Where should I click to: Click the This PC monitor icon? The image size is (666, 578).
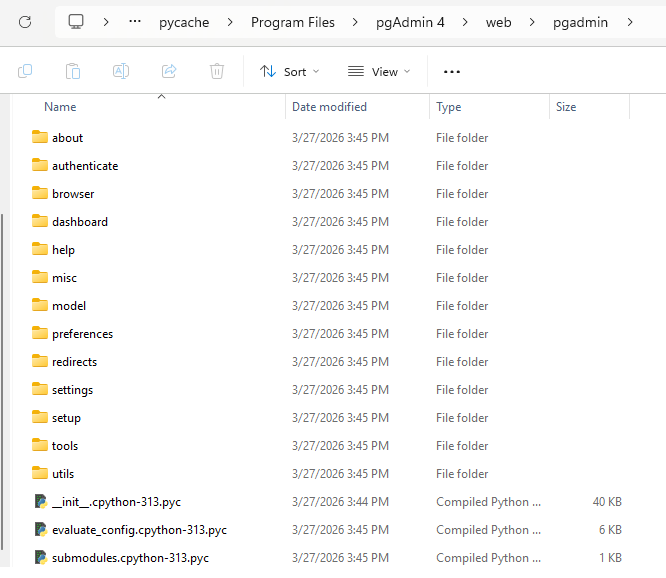pyautogui.click(x=76, y=22)
